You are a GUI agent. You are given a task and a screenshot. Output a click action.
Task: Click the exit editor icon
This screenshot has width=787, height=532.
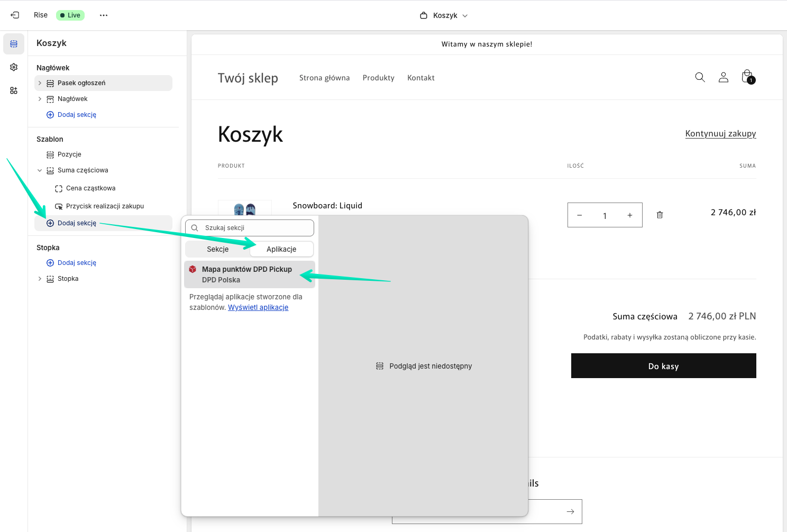point(15,15)
